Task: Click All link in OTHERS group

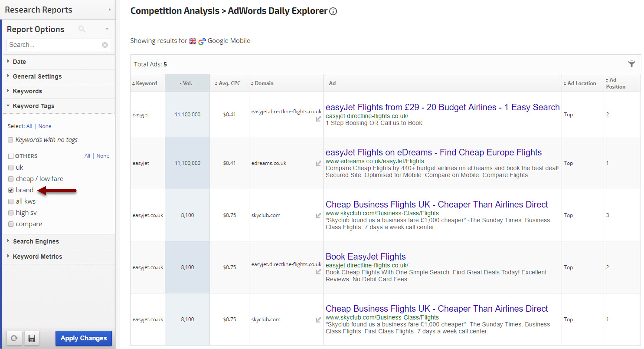Action: [x=87, y=156]
